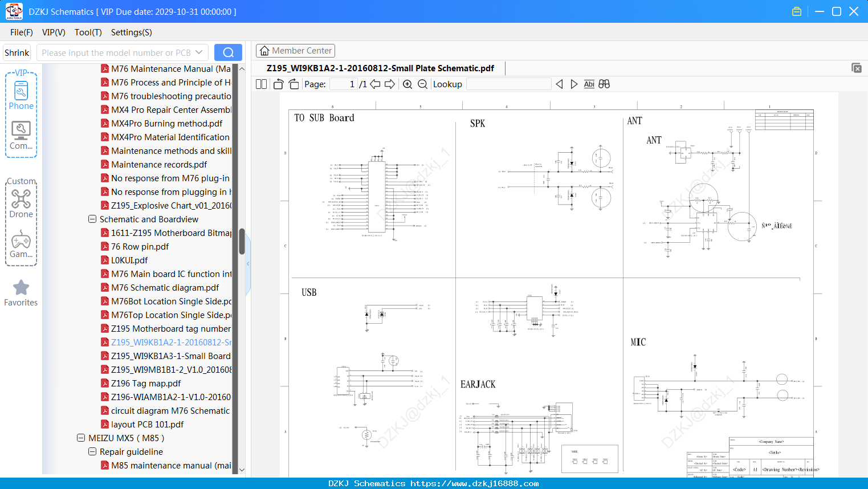Open Z195 Motherboard tag number file

(x=166, y=329)
